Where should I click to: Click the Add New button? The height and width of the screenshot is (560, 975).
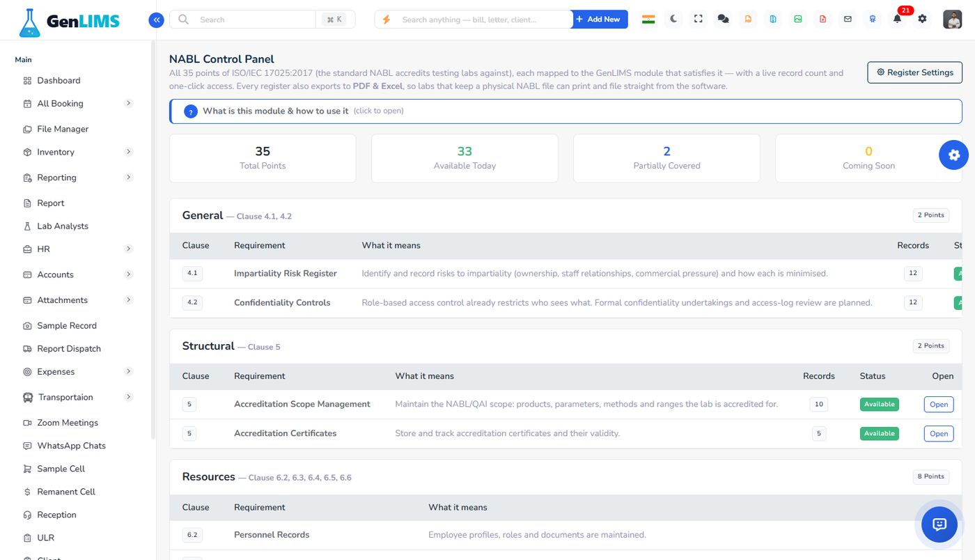point(600,20)
